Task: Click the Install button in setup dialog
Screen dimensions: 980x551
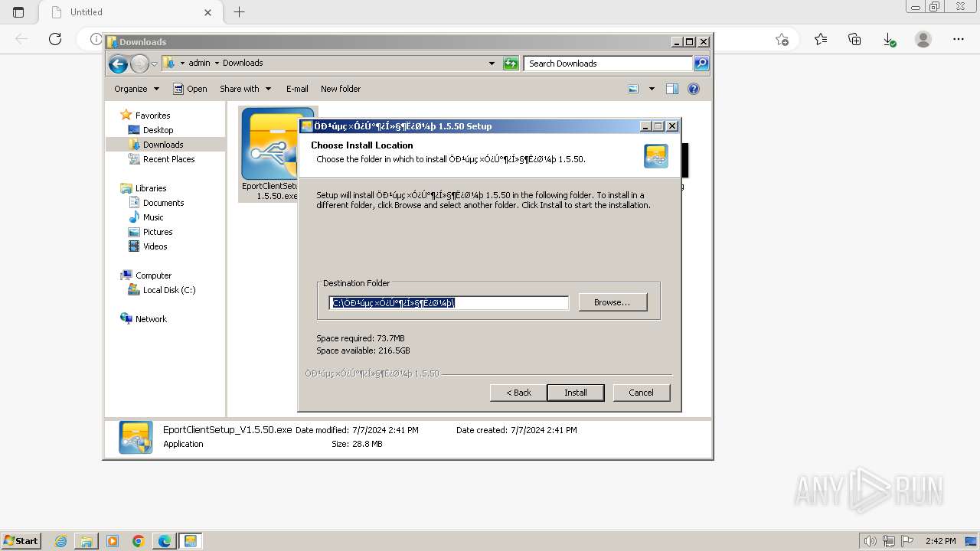Action: click(x=576, y=393)
